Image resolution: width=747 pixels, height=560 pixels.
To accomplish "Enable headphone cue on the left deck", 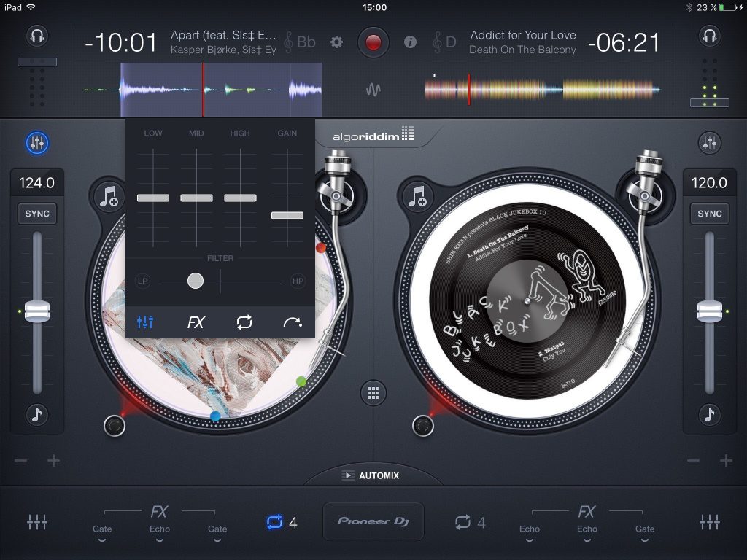I will coord(36,34).
